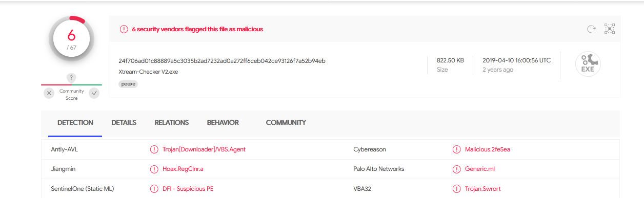Go to the COMMUNITY tab
The width and height of the screenshot is (644, 198).
286,123
